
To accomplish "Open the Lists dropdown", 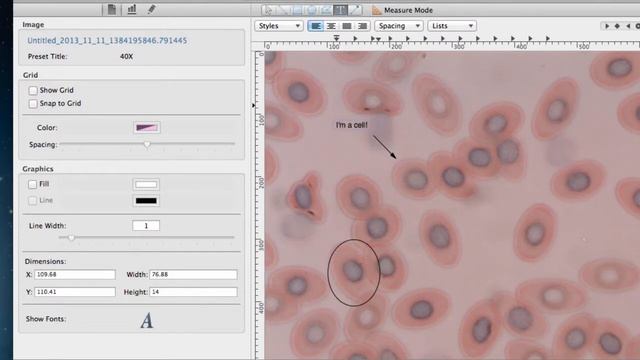I will click(x=452, y=26).
